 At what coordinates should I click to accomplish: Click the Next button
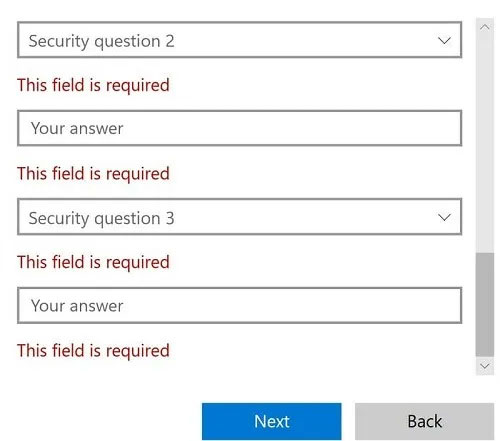(x=271, y=421)
